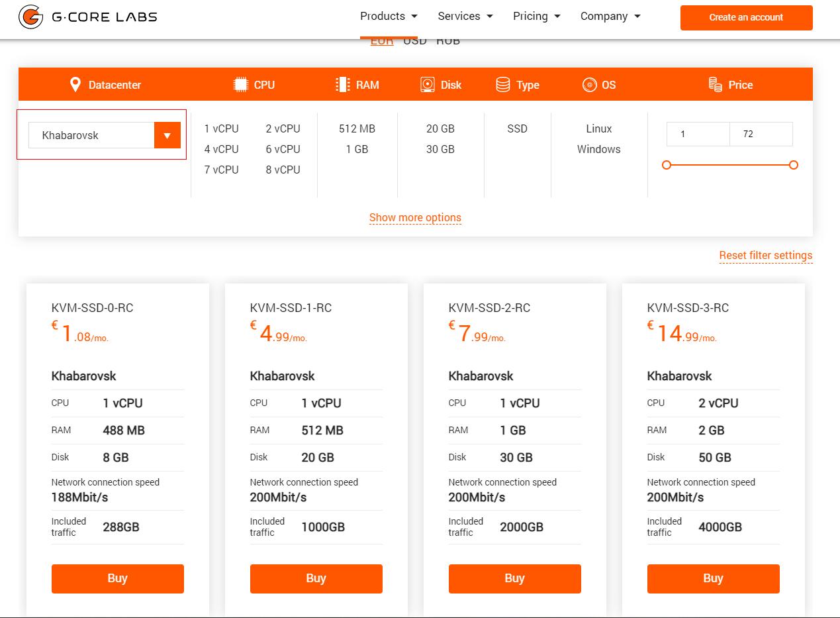Click Create an account button
Screen dimensions: 840x618
[746, 18]
